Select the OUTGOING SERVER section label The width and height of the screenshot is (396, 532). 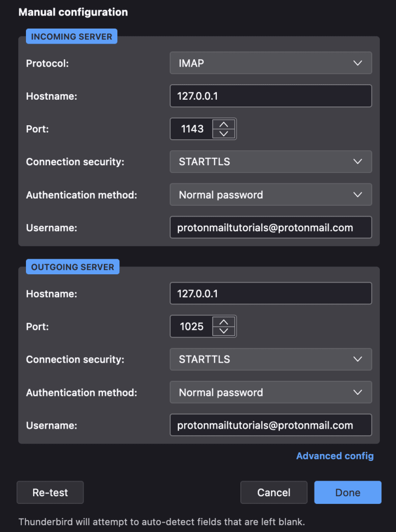pyautogui.click(x=72, y=267)
